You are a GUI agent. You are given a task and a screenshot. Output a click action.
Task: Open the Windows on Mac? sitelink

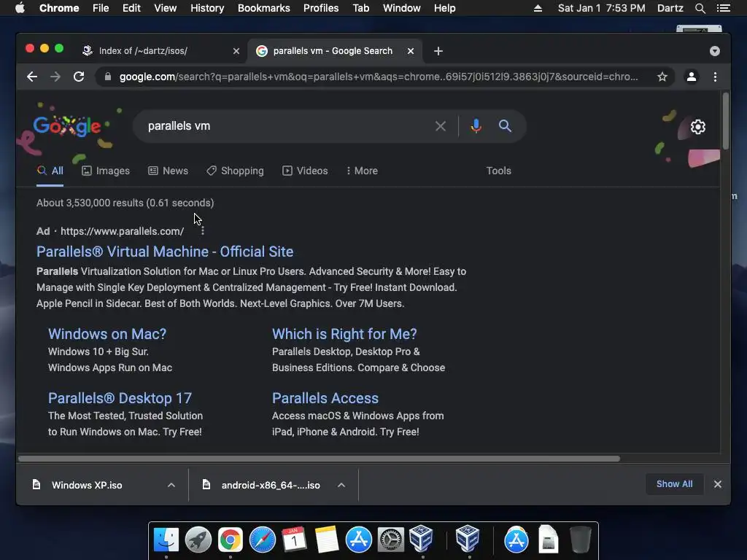107,334
